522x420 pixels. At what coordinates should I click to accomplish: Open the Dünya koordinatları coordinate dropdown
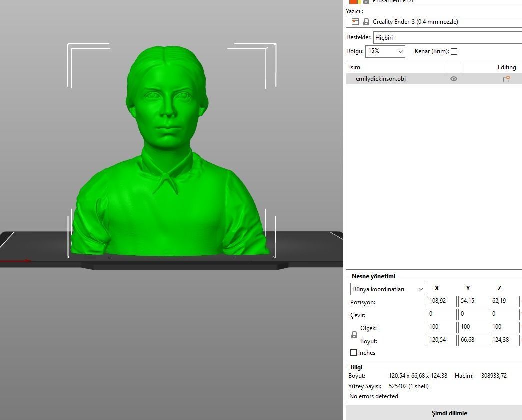388,289
